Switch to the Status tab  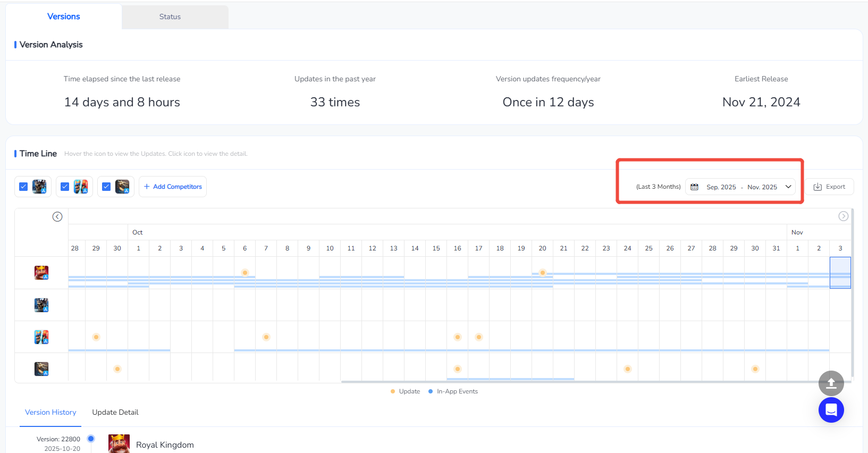pyautogui.click(x=170, y=16)
